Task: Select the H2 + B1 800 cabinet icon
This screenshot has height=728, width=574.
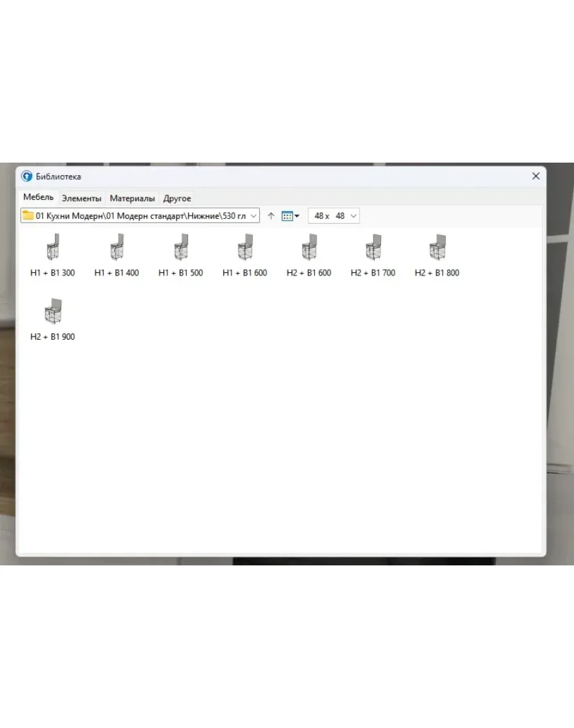Action: click(x=437, y=248)
